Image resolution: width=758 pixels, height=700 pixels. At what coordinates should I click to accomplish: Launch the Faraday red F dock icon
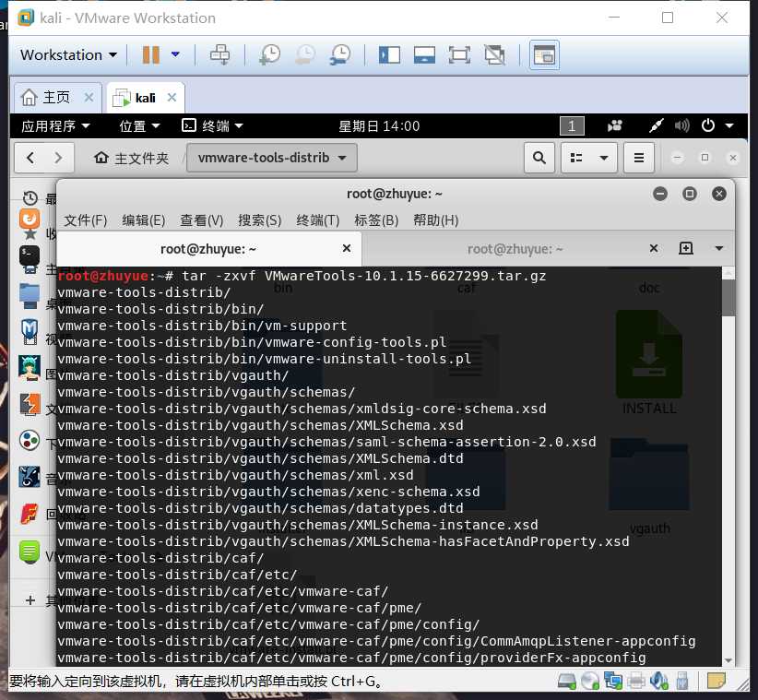[x=30, y=514]
